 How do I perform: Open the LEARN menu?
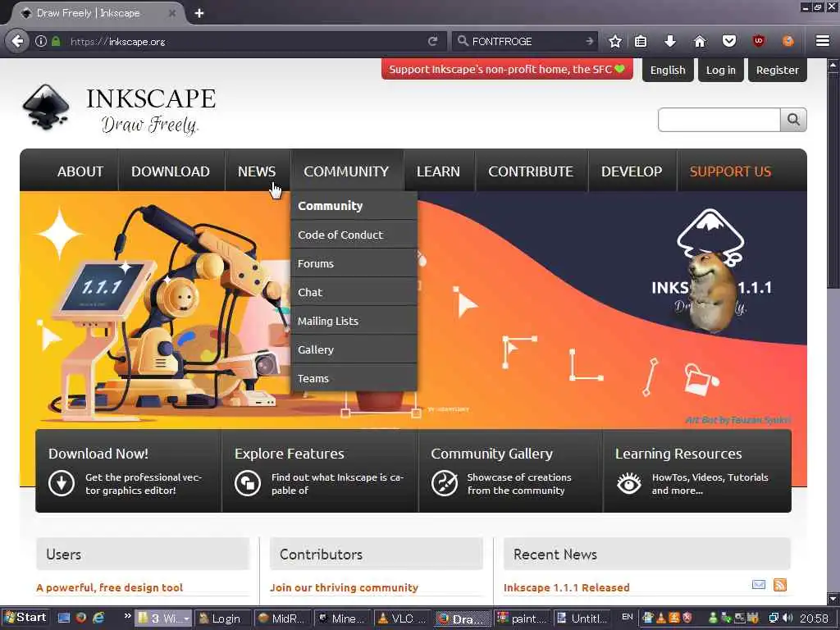(438, 171)
